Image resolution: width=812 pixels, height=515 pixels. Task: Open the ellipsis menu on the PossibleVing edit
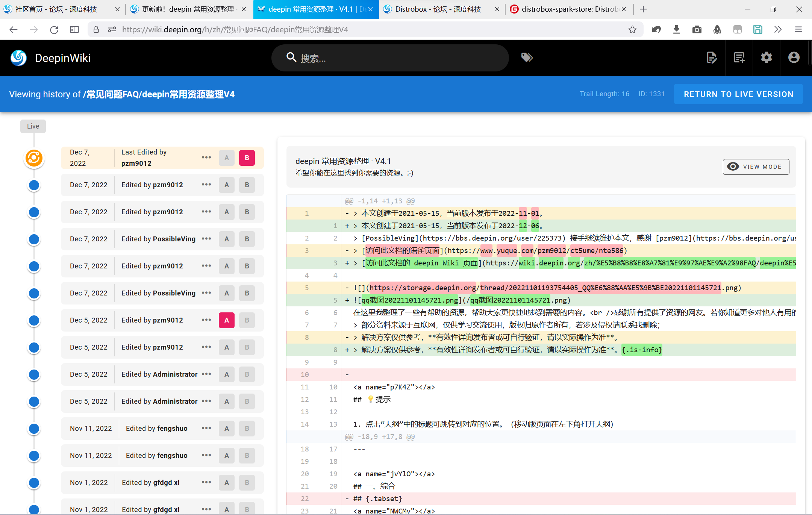coord(206,239)
